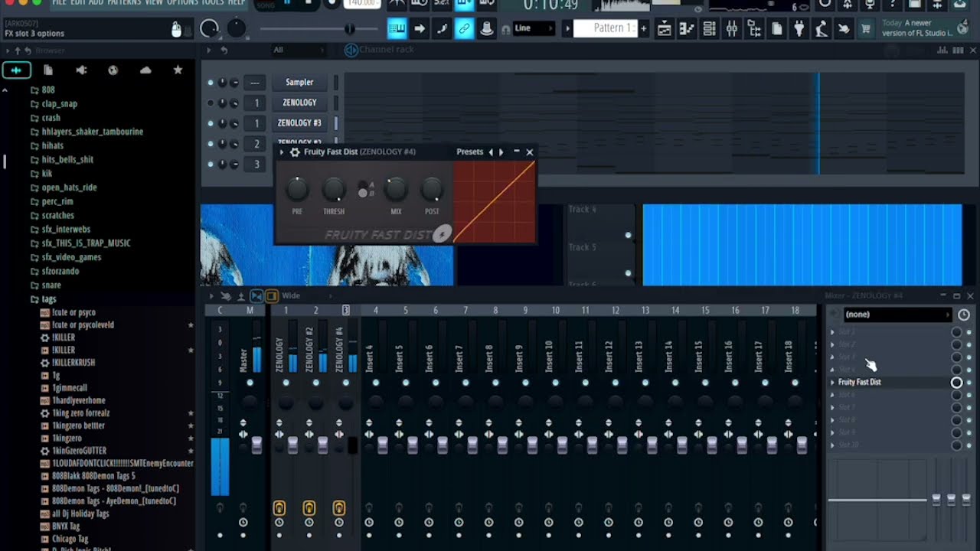Open the ADD menu

coord(96,3)
